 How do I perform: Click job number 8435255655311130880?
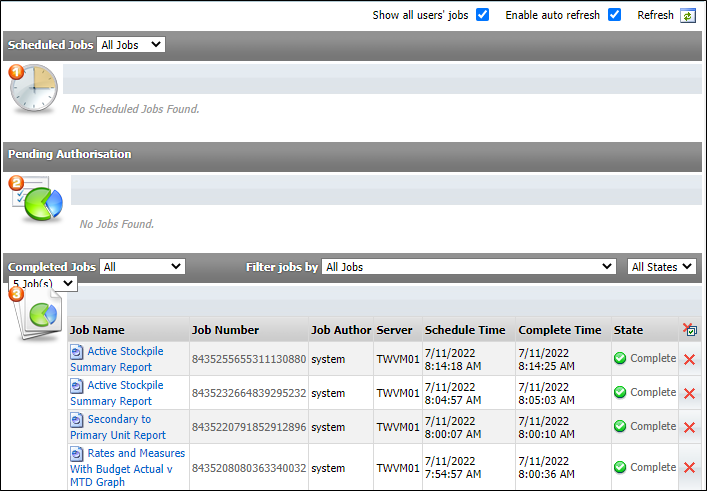[x=249, y=359]
